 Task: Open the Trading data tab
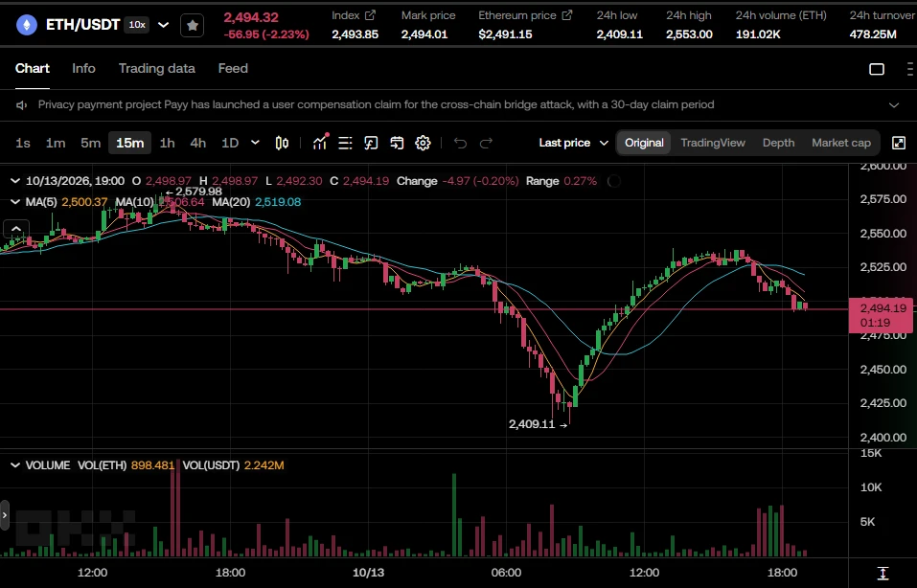pos(157,69)
